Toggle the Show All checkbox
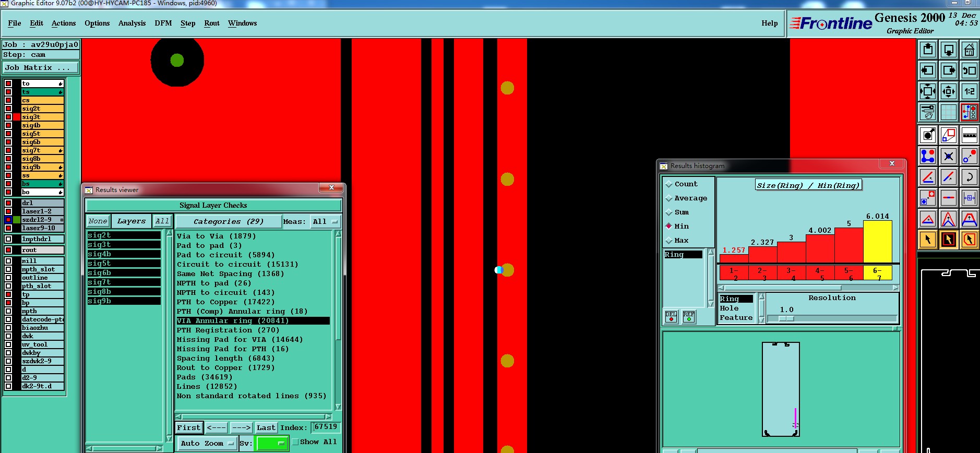This screenshot has height=453, width=980. [295, 442]
